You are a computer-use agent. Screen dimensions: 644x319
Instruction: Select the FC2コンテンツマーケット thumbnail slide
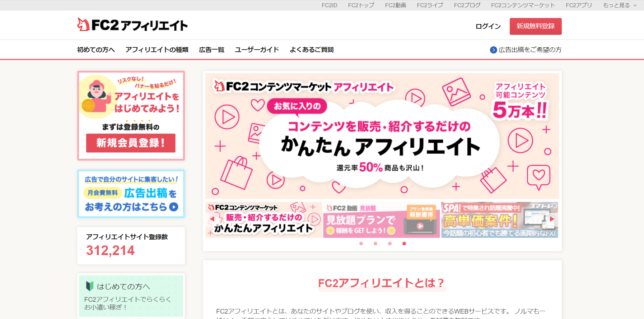click(x=264, y=219)
